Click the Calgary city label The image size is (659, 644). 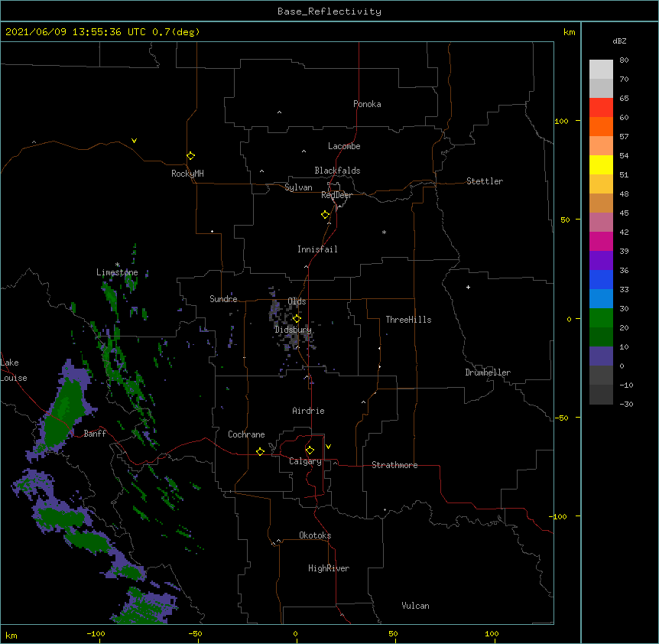click(305, 461)
